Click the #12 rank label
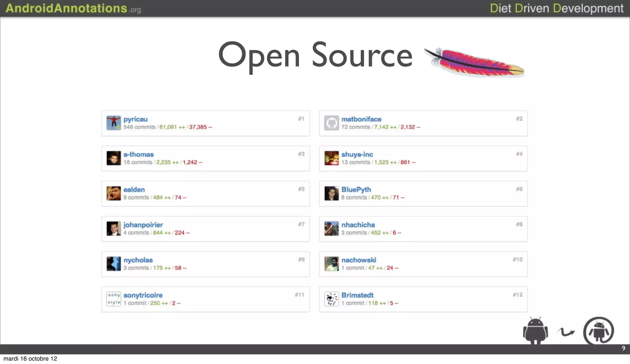 pyautogui.click(x=518, y=295)
